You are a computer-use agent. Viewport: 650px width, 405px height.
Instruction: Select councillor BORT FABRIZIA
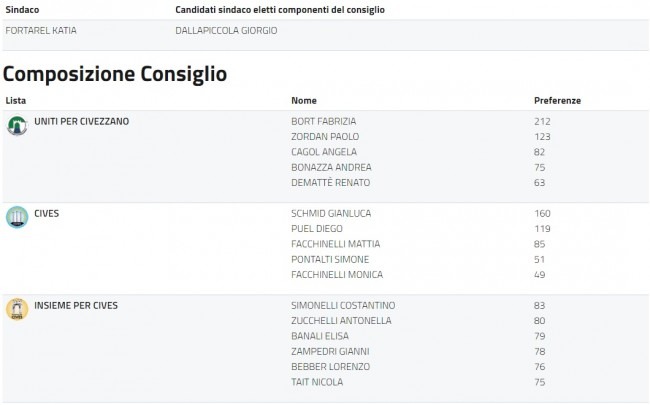click(x=323, y=121)
